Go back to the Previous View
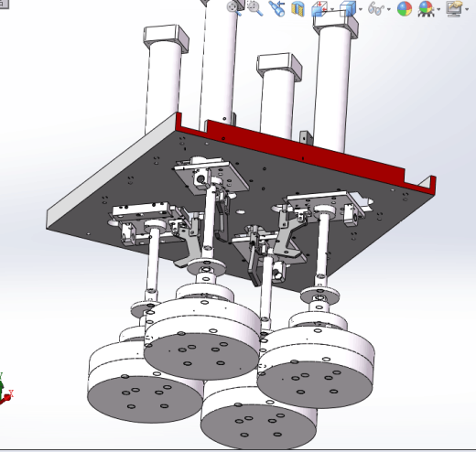Viewport: 476px width, 452px height. point(277,8)
